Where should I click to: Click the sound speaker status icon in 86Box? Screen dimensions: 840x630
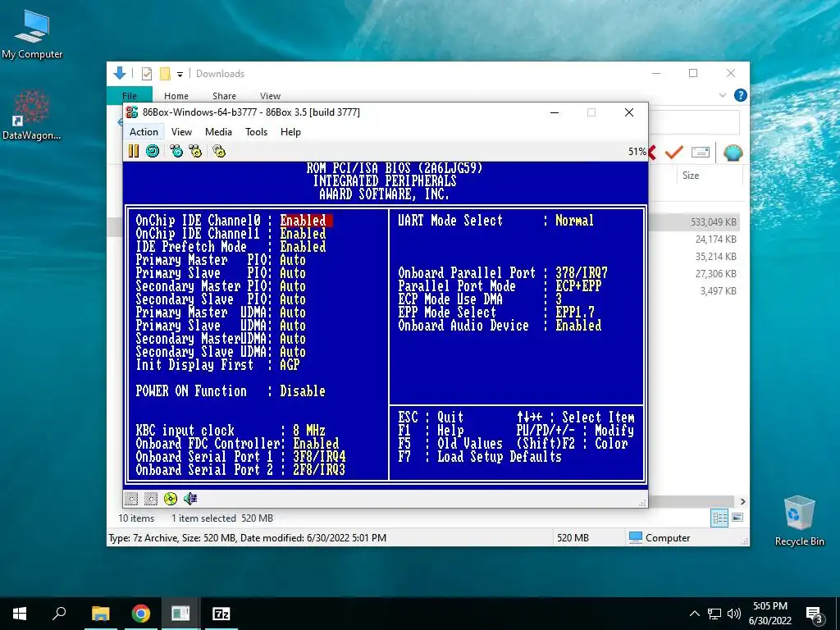pyautogui.click(x=190, y=499)
